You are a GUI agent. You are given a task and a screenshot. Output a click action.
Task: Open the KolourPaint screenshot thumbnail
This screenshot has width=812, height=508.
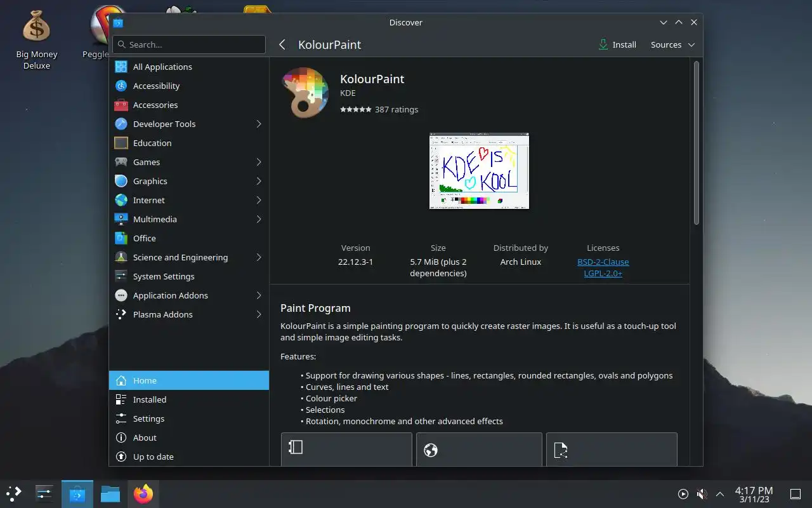tap(479, 171)
